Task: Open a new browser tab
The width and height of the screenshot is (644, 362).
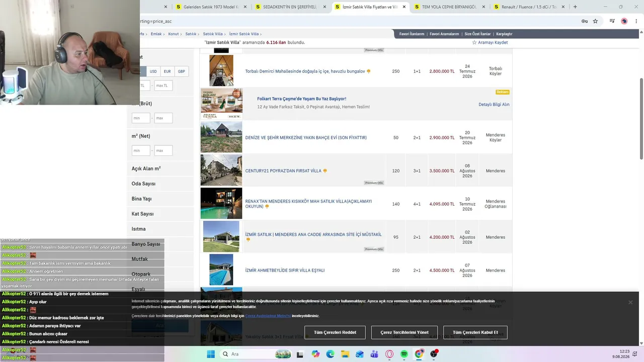Action: coord(575,7)
